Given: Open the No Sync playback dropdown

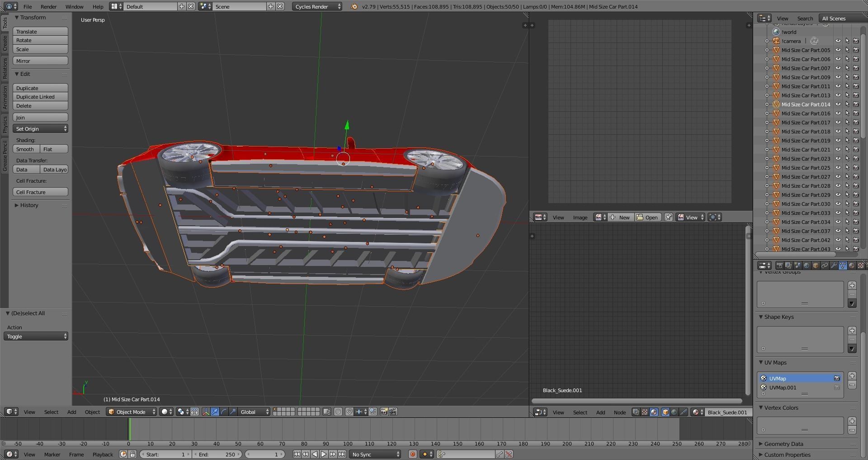Looking at the screenshot, I should pos(375,454).
